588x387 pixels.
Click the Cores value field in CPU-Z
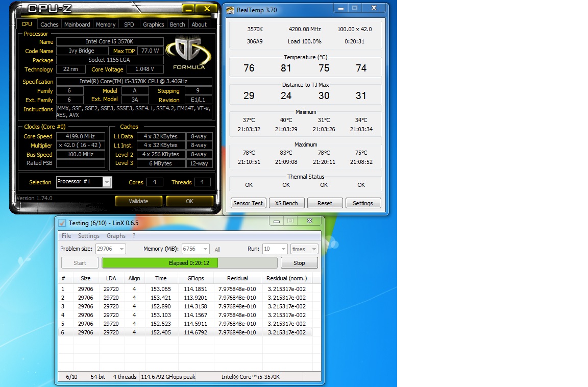pos(155,182)
